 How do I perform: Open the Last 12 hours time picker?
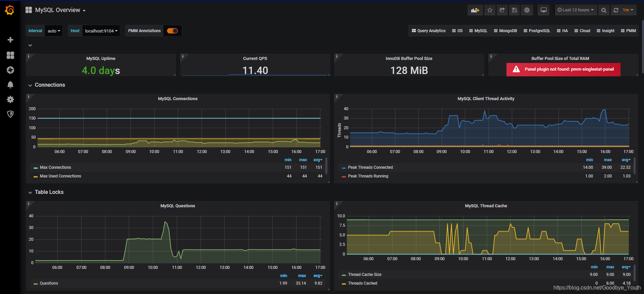[x=576, y=10]
